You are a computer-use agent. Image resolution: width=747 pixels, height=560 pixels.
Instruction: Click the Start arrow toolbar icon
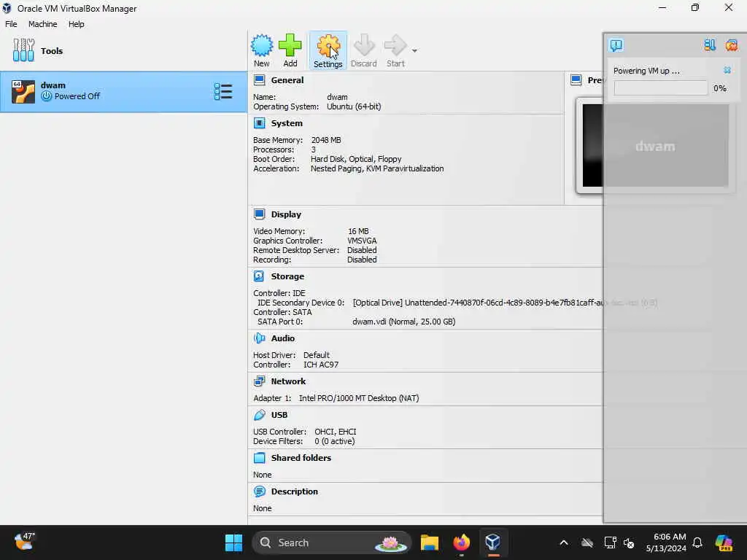[x=395, y=45]
